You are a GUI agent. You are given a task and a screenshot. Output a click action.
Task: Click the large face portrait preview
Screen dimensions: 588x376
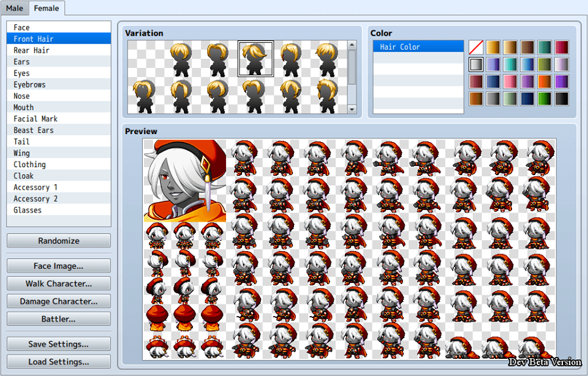[x=185, y=181]
